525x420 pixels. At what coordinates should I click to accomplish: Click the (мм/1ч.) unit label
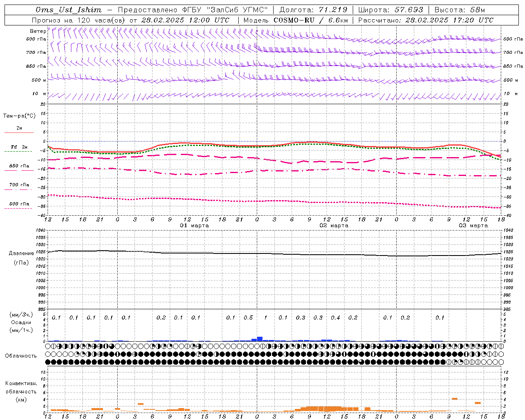[21, 330]
